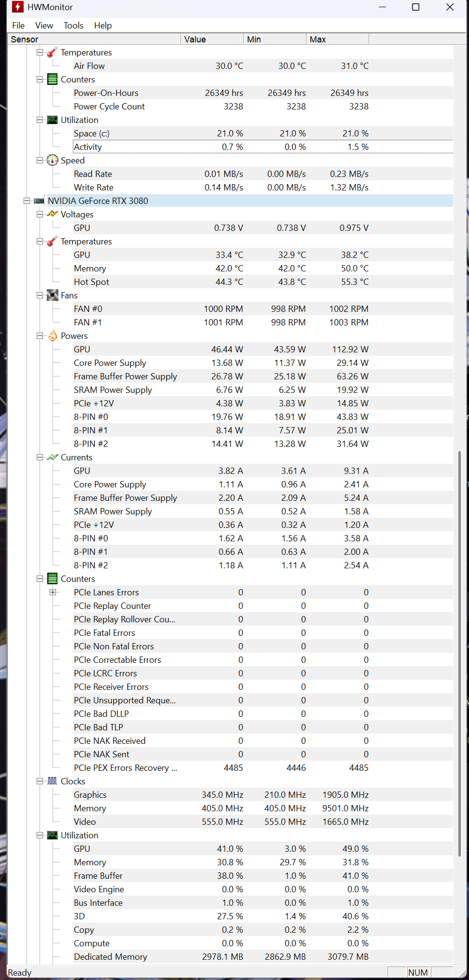Click the GPU Utilization graph icon above Dedicated Memory

[52, 835]
